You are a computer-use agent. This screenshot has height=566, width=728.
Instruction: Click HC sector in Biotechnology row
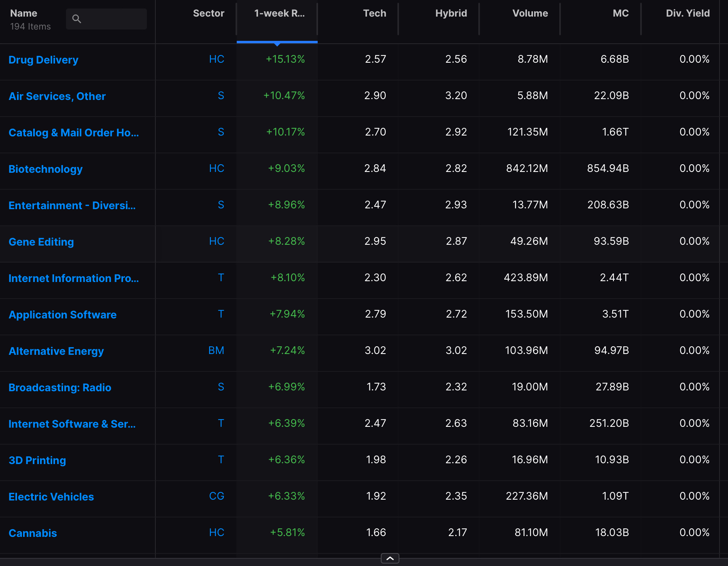216,168
